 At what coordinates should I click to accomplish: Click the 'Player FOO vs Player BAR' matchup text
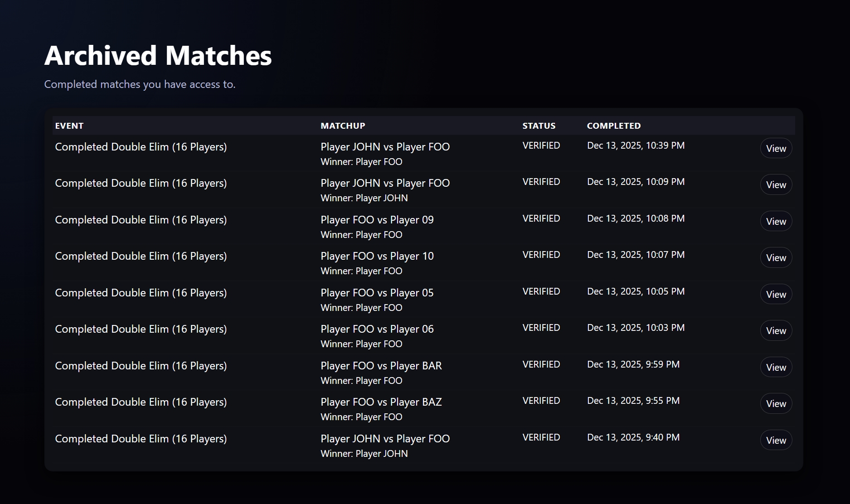(x=381, y=366)
